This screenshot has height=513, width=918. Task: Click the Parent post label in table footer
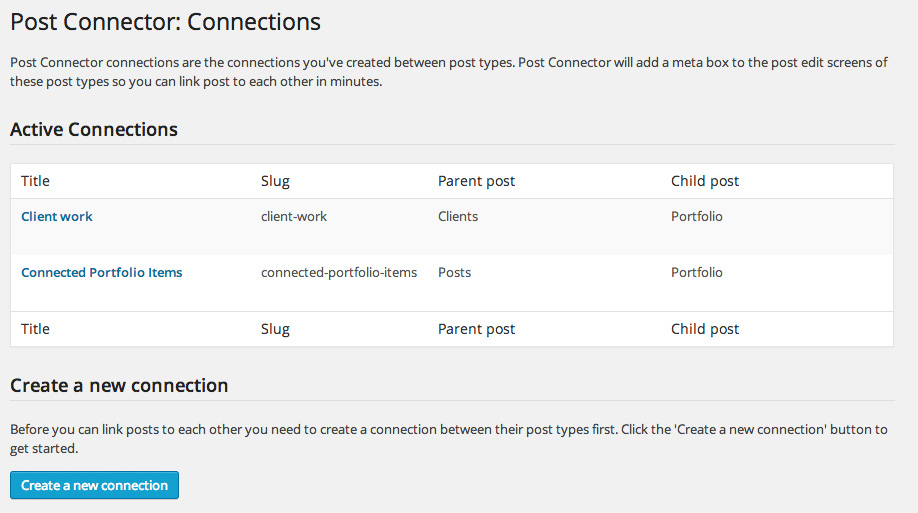pos(477,329)
